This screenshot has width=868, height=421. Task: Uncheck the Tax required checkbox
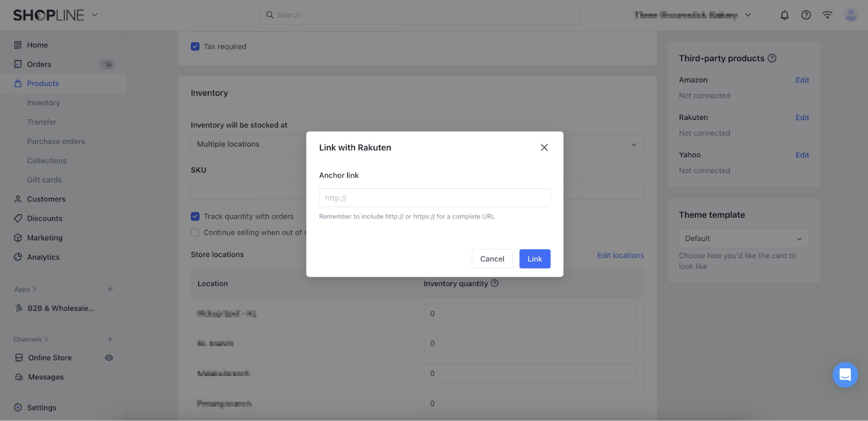(x=195, y=47)
